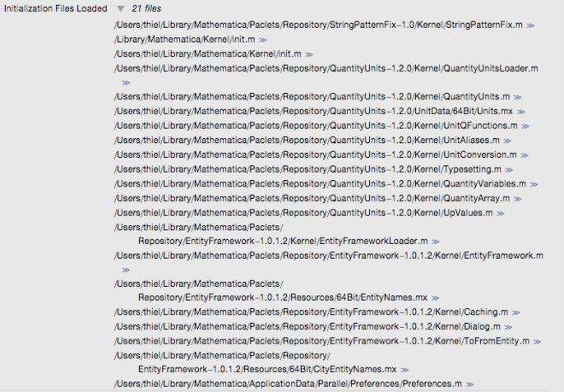The image size is (564, 392).
Task: Select the QuantityUnits.m file path
Action: [x=312, y=97]
